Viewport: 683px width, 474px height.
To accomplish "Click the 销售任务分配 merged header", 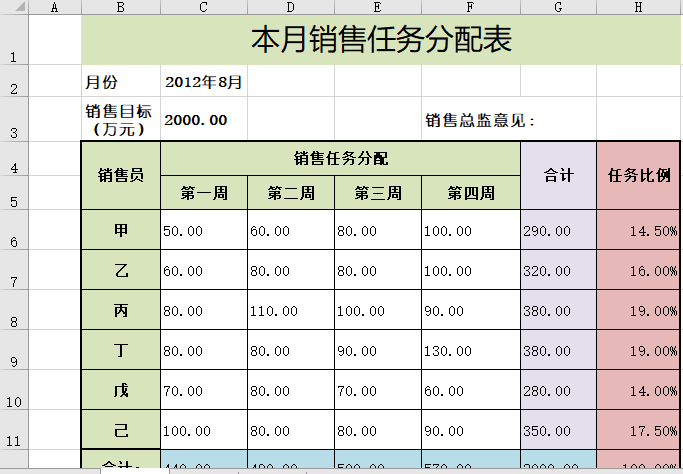I will pos(340,158).
